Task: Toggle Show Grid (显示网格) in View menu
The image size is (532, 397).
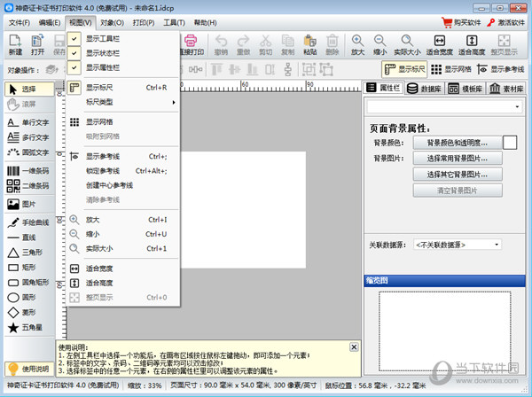Action: [x=122, y=122]
